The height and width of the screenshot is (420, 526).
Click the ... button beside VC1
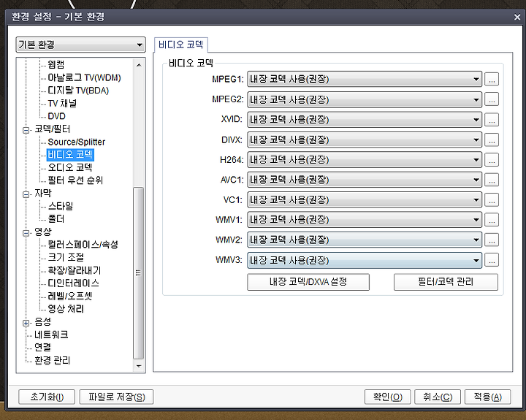click(492, 200)
